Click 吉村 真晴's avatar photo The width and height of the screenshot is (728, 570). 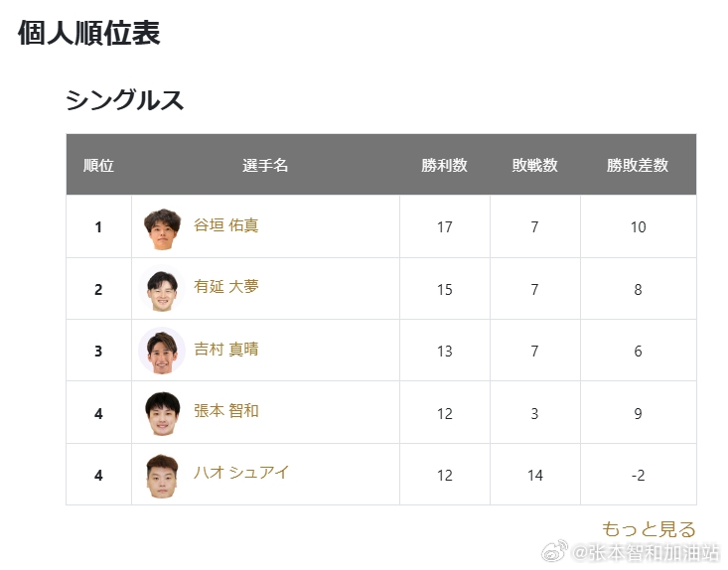click(162, 353)
